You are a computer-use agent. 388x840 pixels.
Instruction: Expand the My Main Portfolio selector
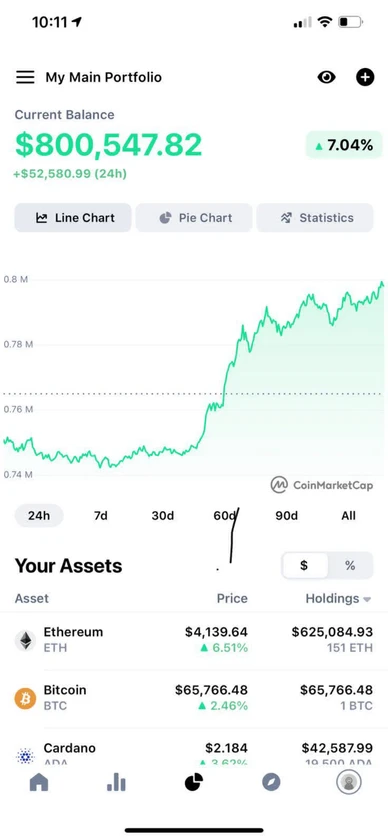103,77
